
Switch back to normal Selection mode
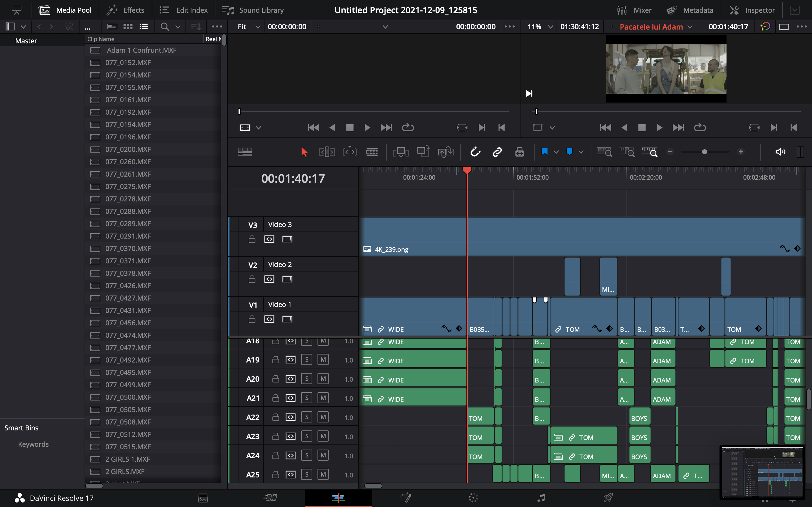click(x=304, y=152)
